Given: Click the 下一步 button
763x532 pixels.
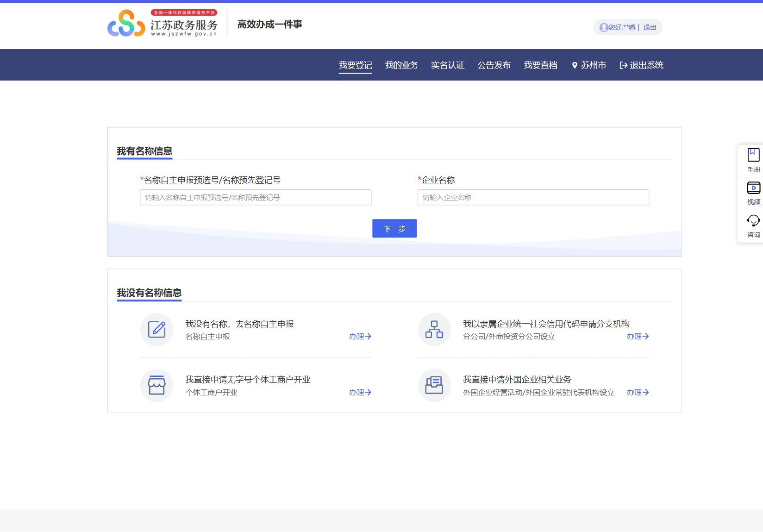Looking at the screenshot, I should (394, 228).
